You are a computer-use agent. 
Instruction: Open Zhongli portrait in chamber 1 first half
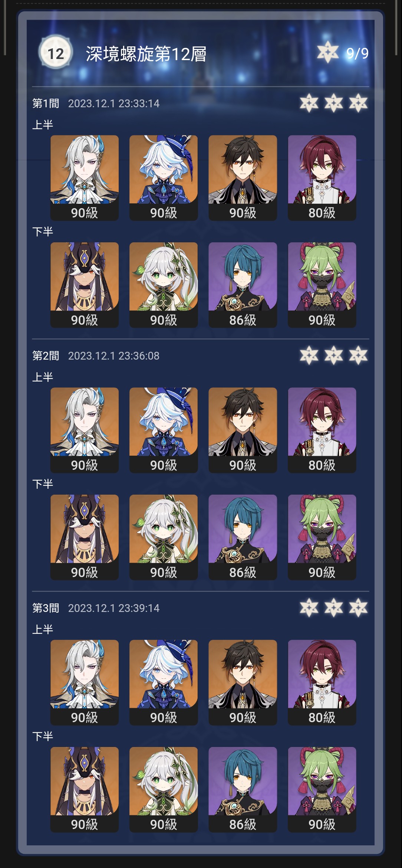[x=243, y=178]
